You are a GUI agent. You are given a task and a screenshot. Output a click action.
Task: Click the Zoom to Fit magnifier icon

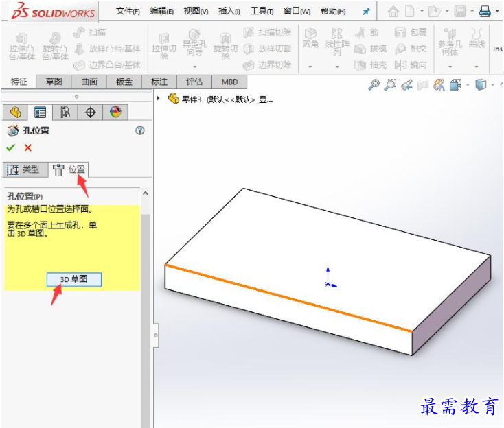click(374, 85)
